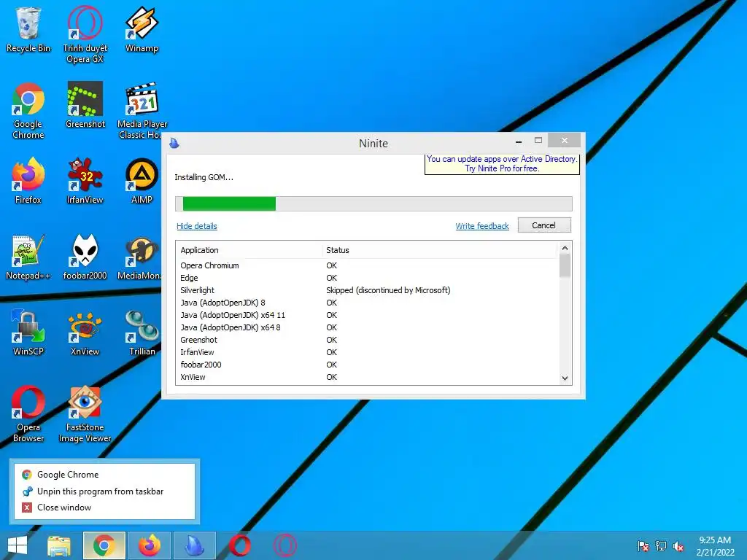Click the Status column header
This screenshot has height=560, width=747.
pyautogui.click(x=440, y=250)
